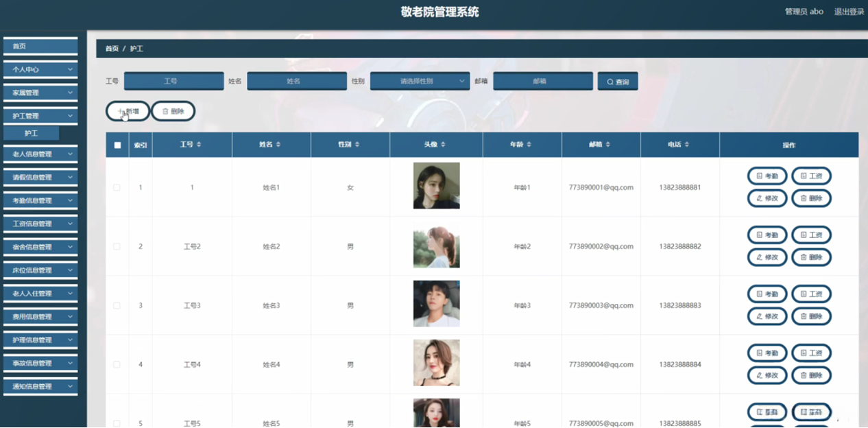Click 工资 for 姓名4 row

[x=811, y=353]
